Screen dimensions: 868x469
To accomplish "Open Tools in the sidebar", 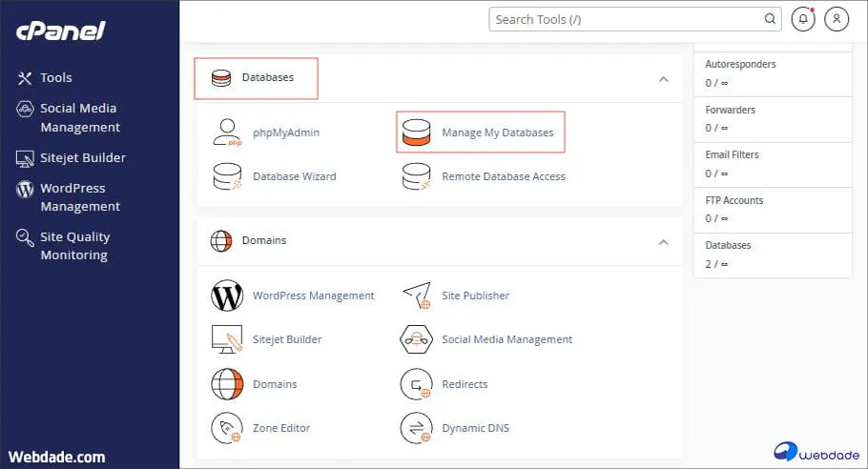I will pyautogui.click(x=56, y=78).
